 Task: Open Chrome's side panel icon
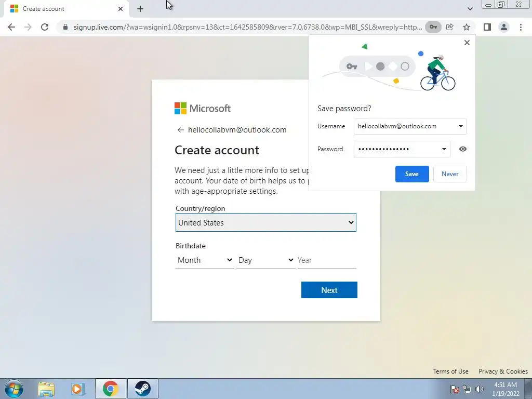point(487,27)
